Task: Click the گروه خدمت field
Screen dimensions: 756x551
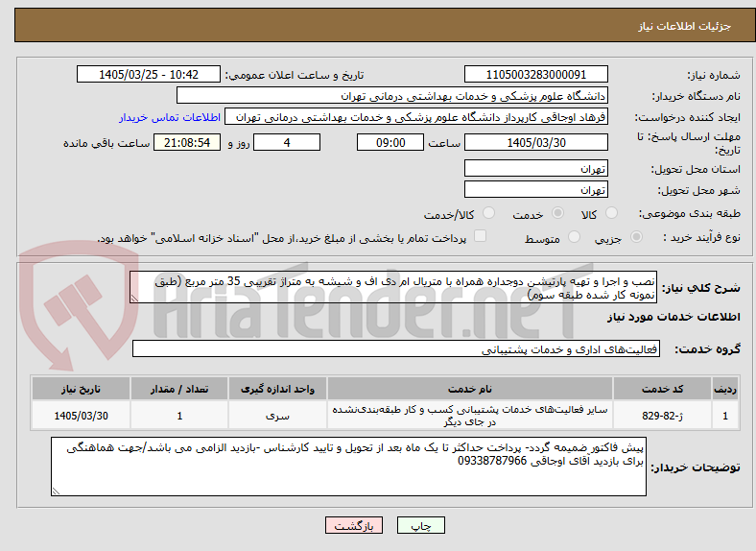Action: 396,348
